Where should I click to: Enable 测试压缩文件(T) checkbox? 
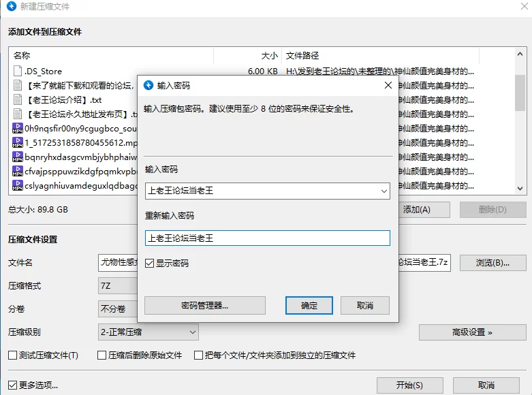[12, 355]
